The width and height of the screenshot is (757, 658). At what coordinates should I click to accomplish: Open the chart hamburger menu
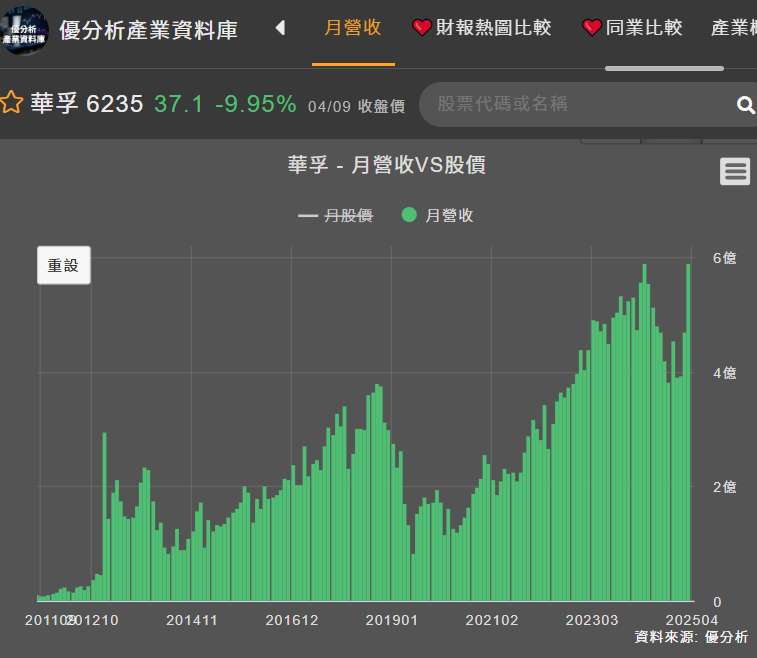tap(735, 172)
